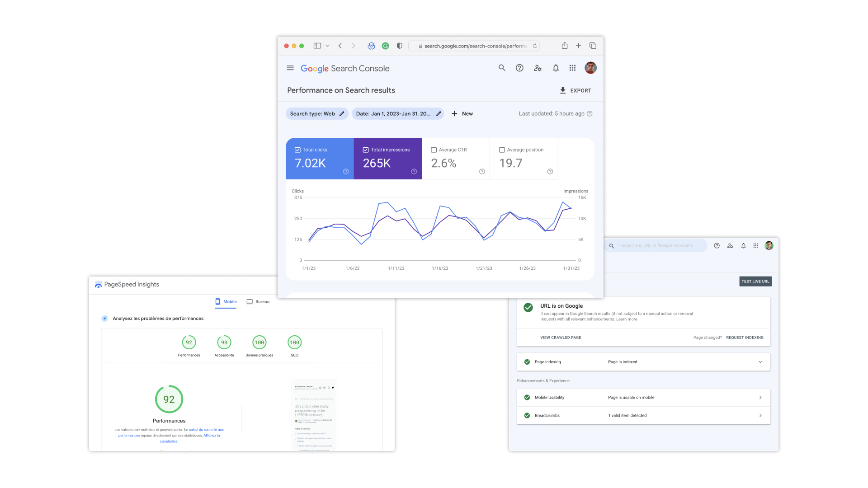Select the Bureau tab in PageSpeed Insights
The height and width of the screenshot is (488, 868).
coord(261,301)
